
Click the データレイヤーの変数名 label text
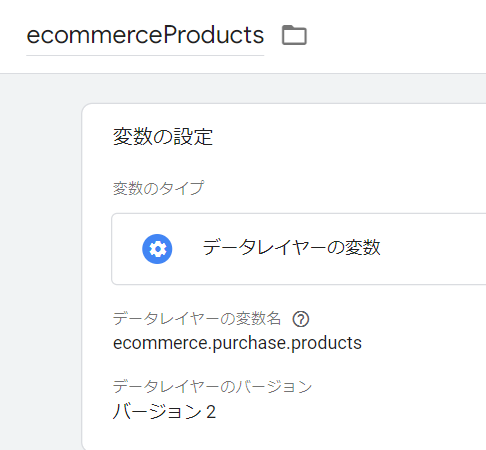point(197,319)
